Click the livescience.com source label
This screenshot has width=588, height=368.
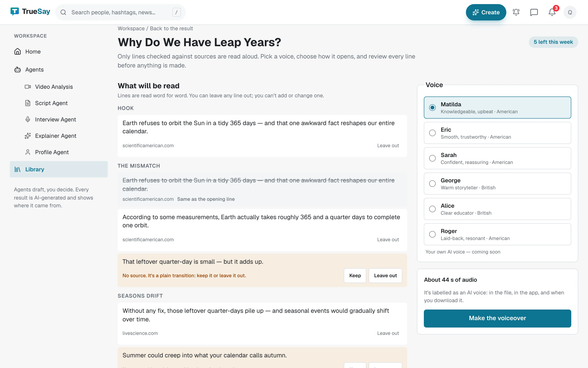pos(140,333)
